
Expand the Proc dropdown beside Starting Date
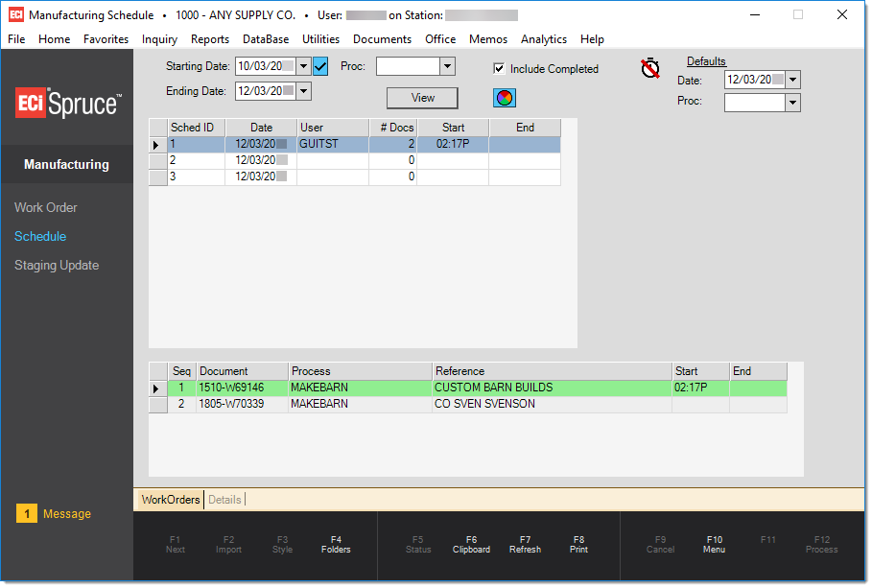tap(447, 66)
